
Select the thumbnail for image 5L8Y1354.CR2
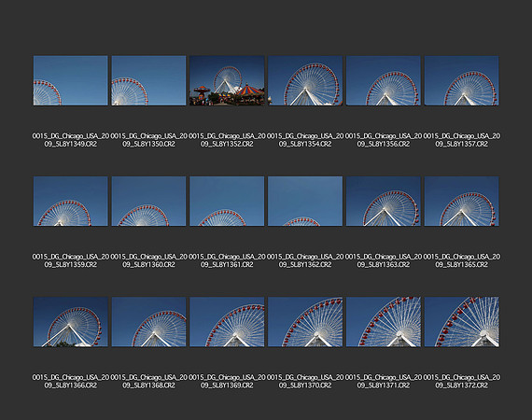305,80
